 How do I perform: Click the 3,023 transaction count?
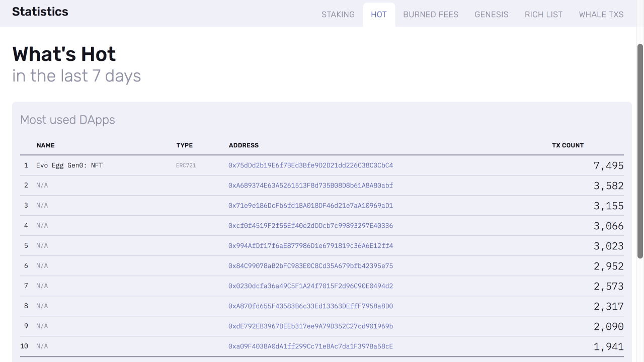[x=609, y=246]
